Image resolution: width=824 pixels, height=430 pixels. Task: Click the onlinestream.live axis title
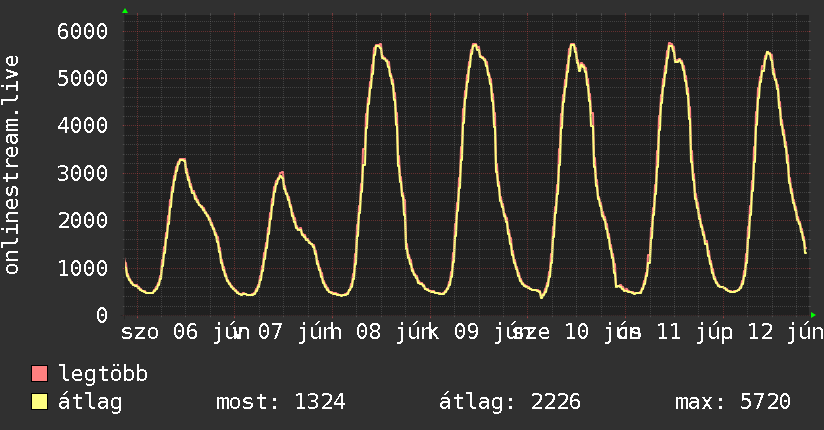click(11, 165)
